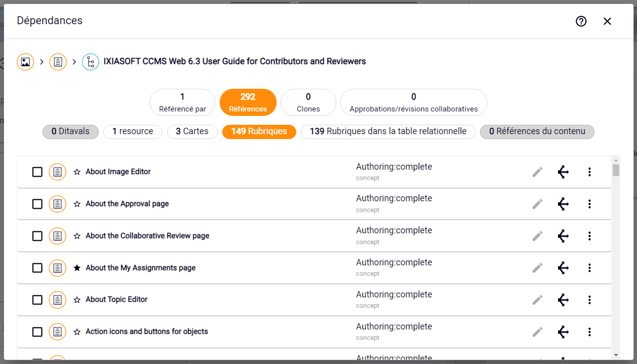Open more options for About Image Editor

click(589, 172)
